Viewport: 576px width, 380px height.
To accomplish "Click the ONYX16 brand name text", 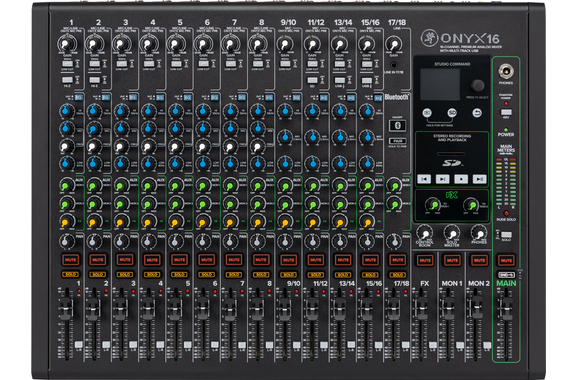I will 469,38.
